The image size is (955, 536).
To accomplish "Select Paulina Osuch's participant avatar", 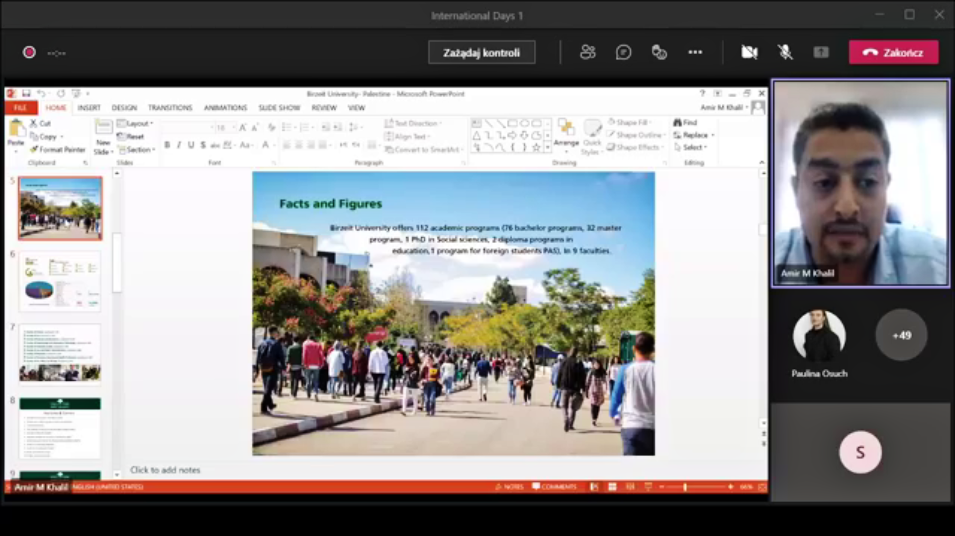I will pyautogui.click(x=819, y=335).
